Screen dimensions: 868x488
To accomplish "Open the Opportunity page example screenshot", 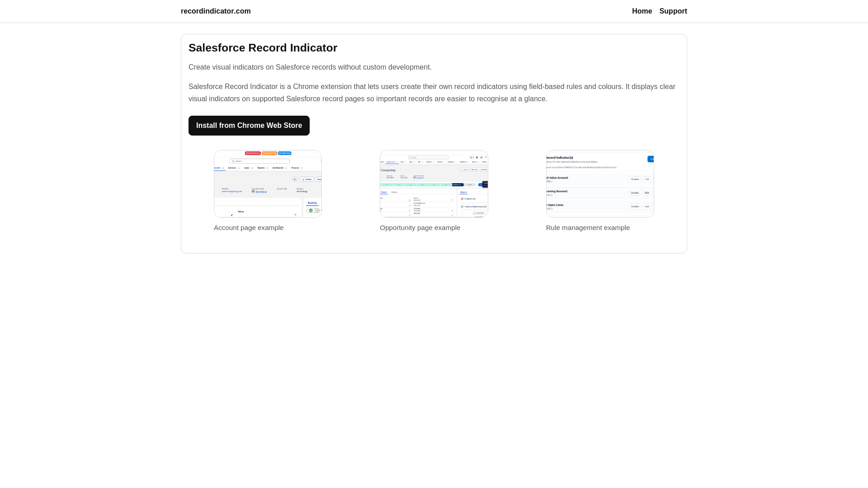I will pyautogui.click(x=434, y=184).
